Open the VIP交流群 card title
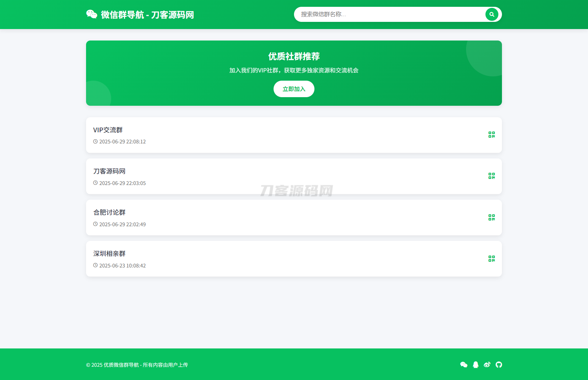Screen dimensions: 588x380 coord(108,130)
